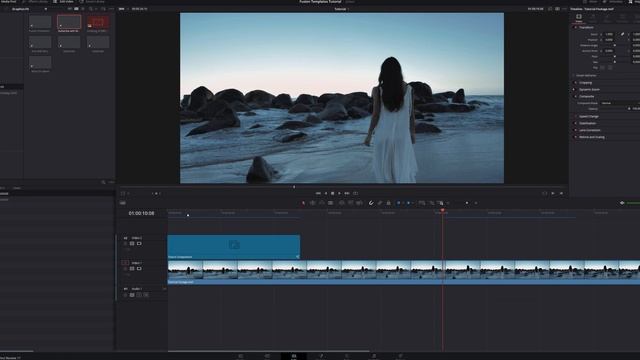This screenshot has width=640, height=360.
Task: Jump to last frame transport button
Action: (347, 193)
